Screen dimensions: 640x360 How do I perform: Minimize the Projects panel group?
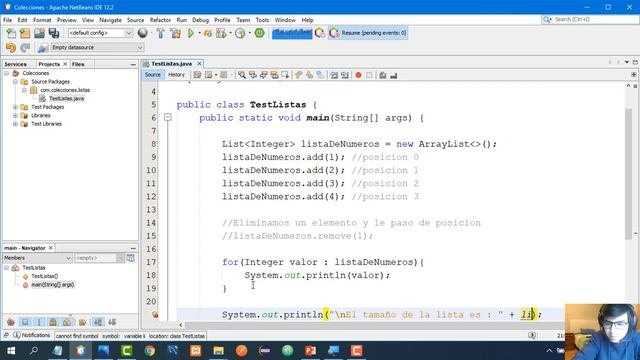coord(133,64)
